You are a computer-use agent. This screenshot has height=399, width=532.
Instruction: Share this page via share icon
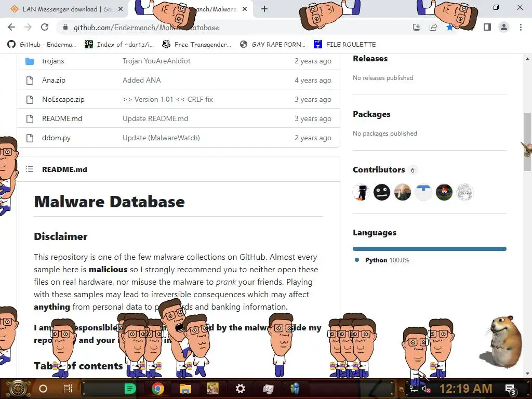tap(433, 27)
